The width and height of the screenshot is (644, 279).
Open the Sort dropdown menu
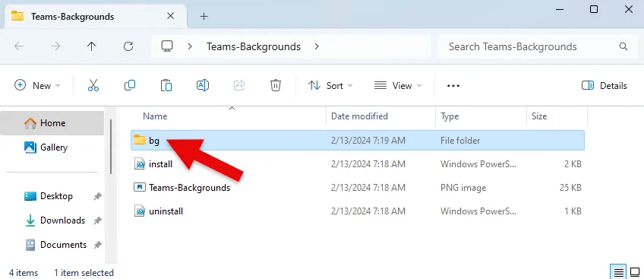[x=330, y=85]
